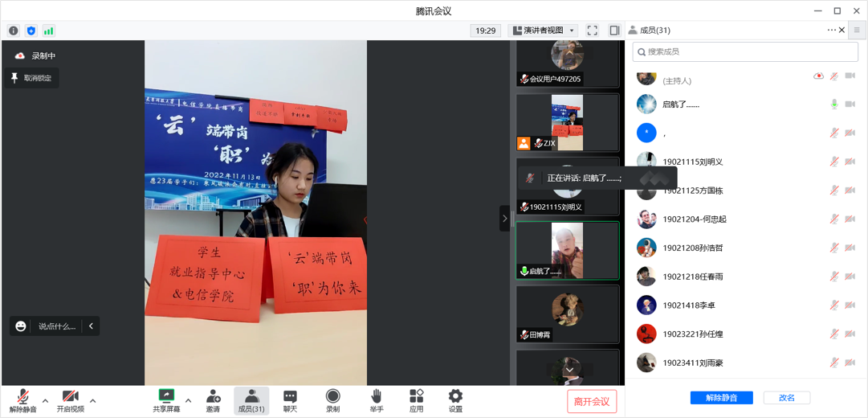Open the 应用 apps icon
This screenshot has height=418, width=868.
[x=416, y=396]
